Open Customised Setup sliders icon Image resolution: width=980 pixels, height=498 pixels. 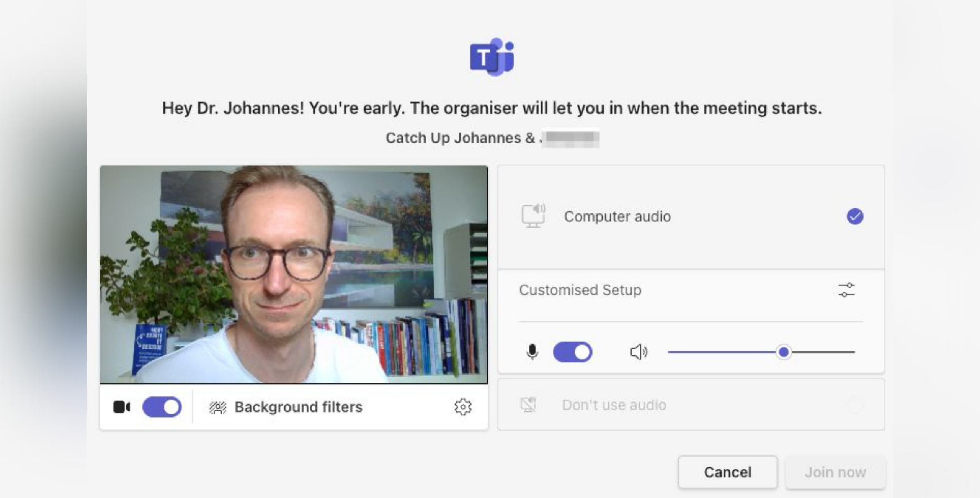tap(846, 290)
